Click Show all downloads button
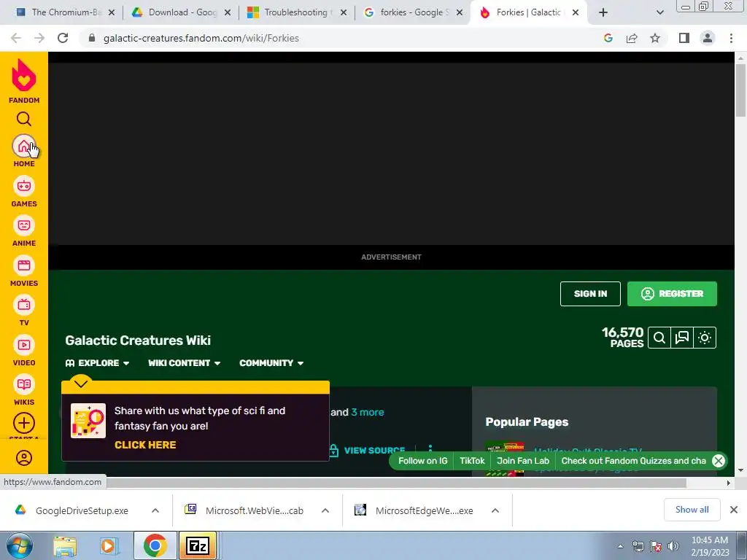This screenshot has height=560, width=747. click(692, 510)
